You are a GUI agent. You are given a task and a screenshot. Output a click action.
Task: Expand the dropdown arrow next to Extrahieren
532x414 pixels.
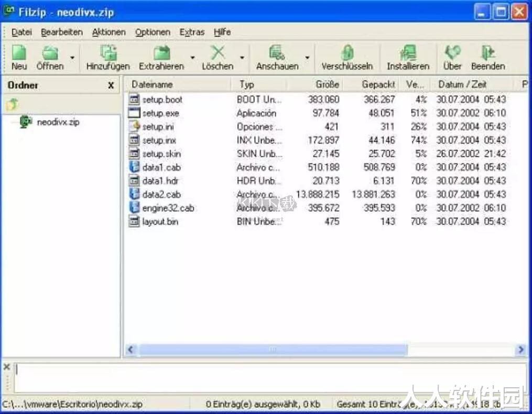[x=192, y=58]
